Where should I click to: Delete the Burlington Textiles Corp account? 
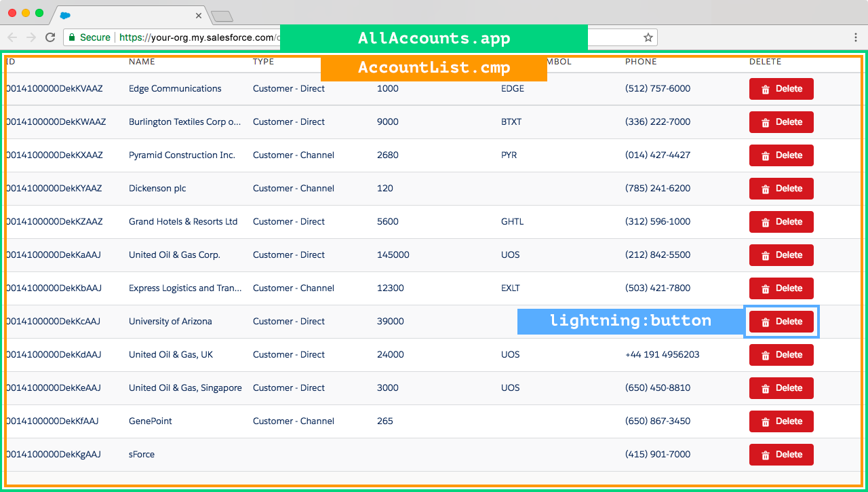(781, 122)
